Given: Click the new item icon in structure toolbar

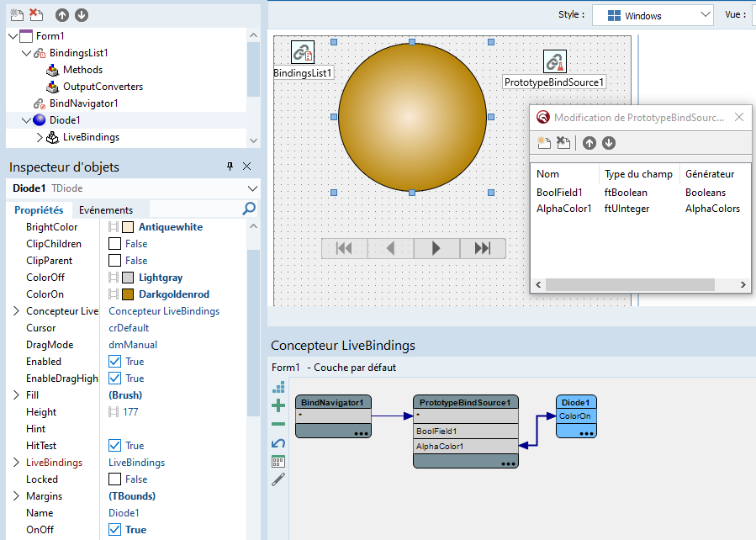Looking at the screenshot, I should point(17,15).
